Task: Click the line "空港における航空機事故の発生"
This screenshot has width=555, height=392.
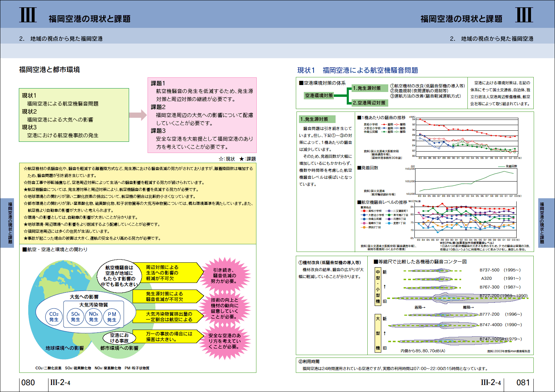Action: click(63, 135)
